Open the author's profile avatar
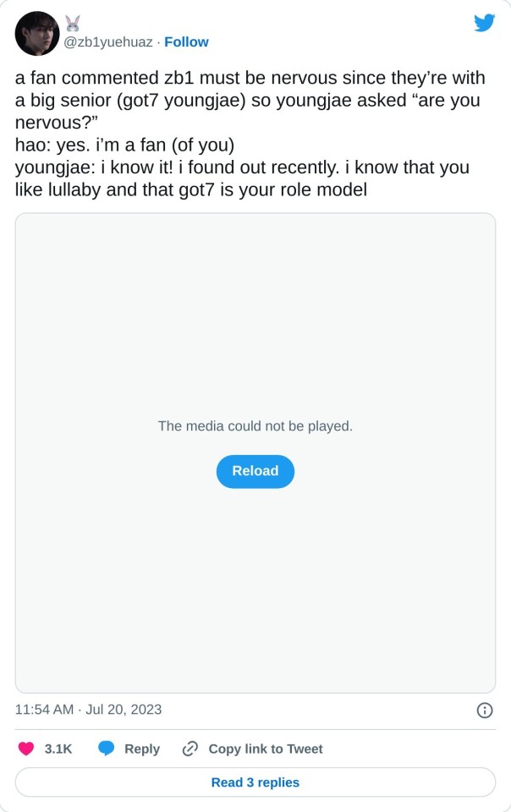The image size is (511, 812). pyautogui.click(x=37, y=34)
